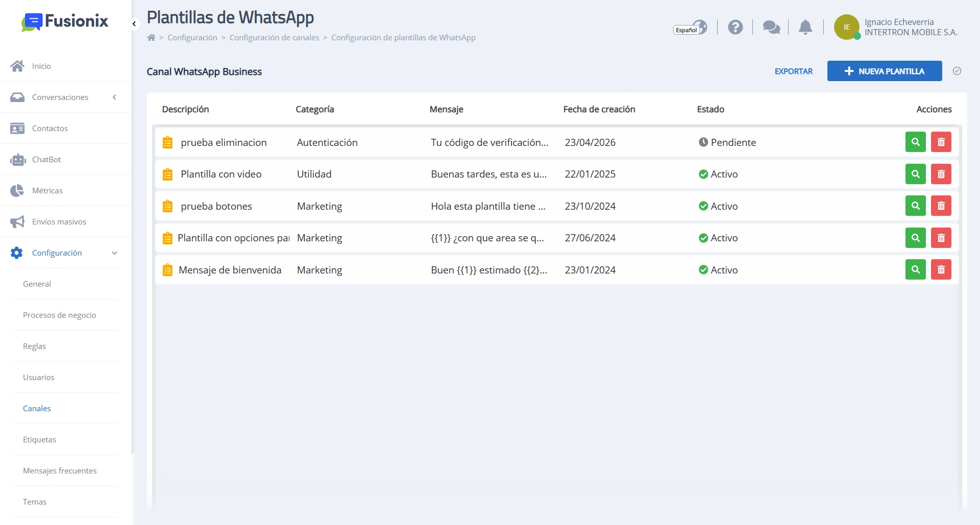Click the circled checkmark icon beside Nueva Plantilla

[x=957, y=71]
